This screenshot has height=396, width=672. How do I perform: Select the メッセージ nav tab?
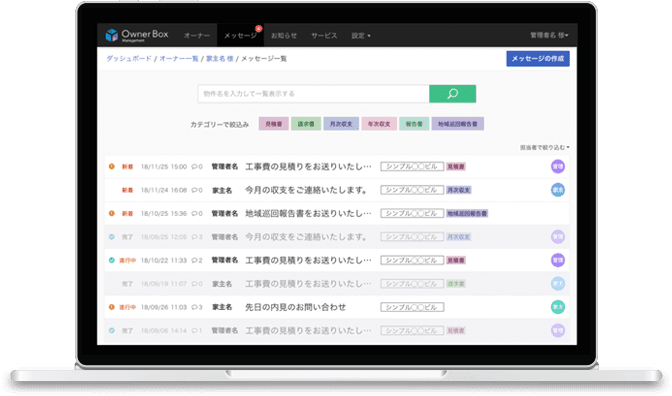click(x=240, y=36)
